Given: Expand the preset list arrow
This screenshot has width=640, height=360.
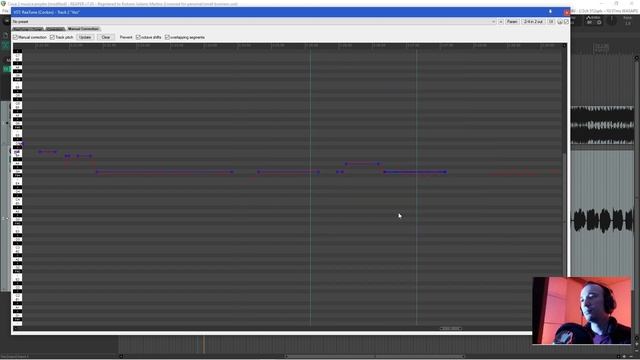Looking at the screenshot, I should pos(493,21).
